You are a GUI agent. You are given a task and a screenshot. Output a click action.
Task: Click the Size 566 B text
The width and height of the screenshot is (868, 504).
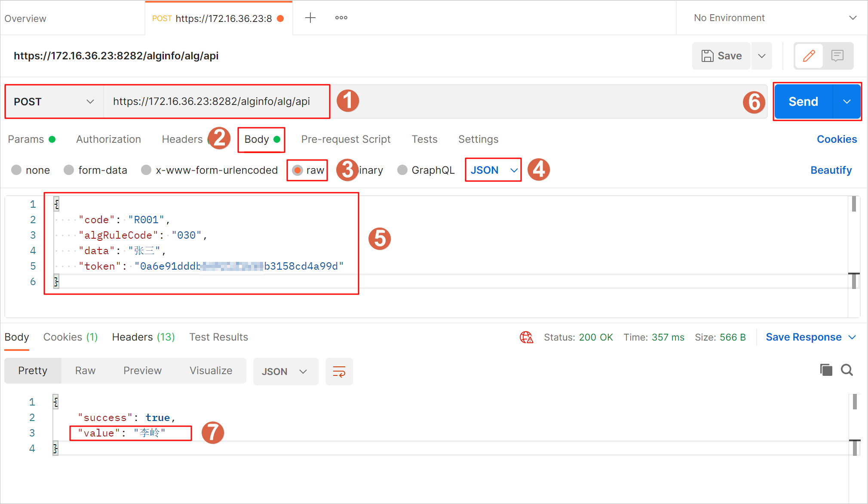[x=720, y=337]
